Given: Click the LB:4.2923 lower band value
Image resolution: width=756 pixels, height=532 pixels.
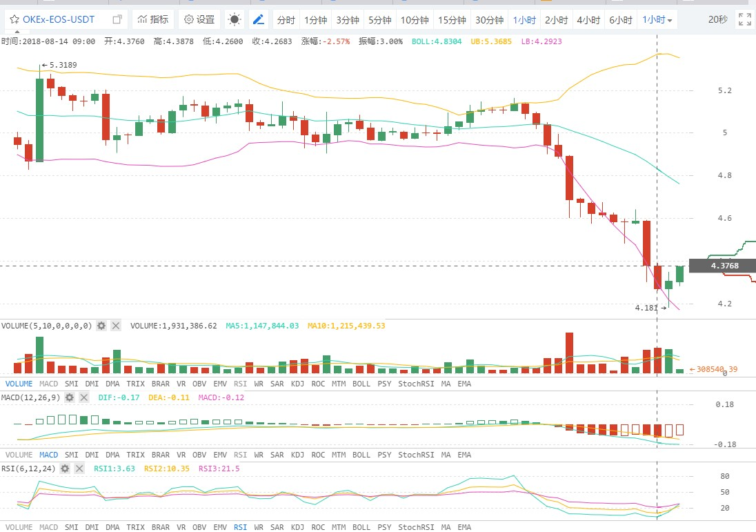Looking at the screenshot, I should coord(541,41).
